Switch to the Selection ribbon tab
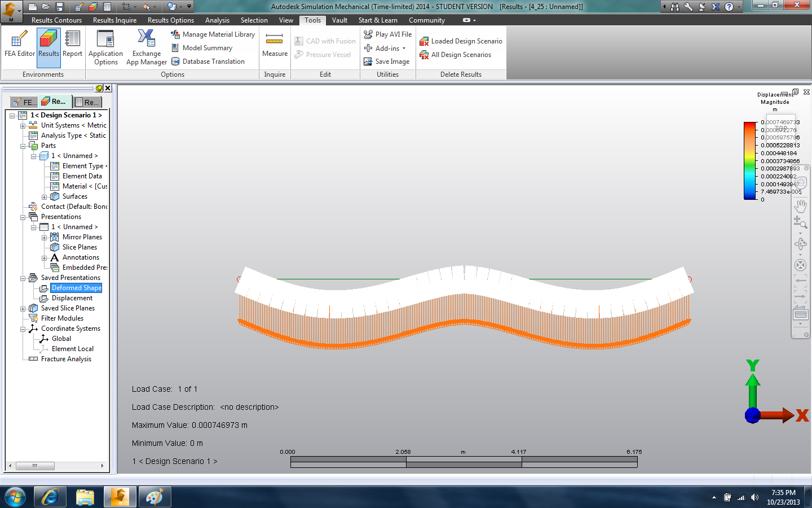 tap(254, 20)
